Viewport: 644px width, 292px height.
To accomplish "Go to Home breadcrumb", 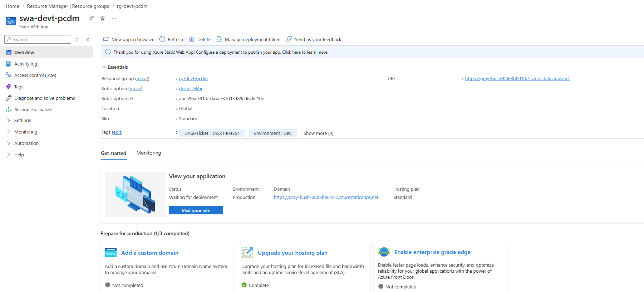I will [x=13, y=6].
